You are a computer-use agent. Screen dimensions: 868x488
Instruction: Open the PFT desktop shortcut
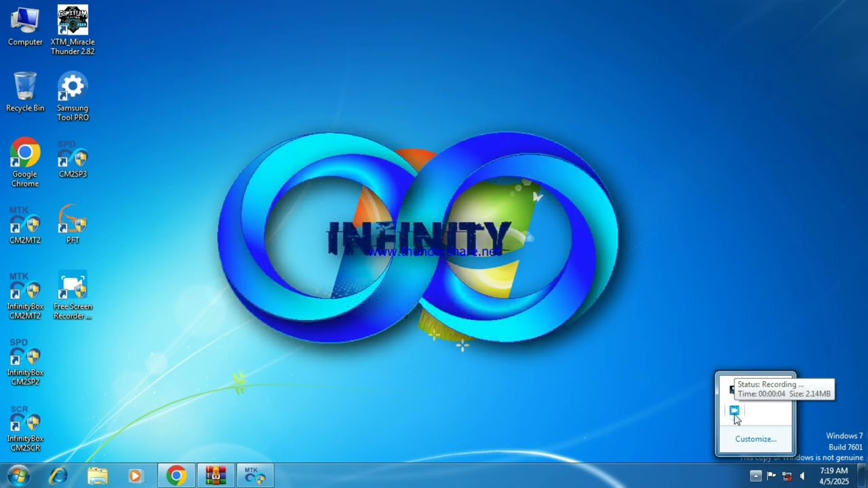73,224
